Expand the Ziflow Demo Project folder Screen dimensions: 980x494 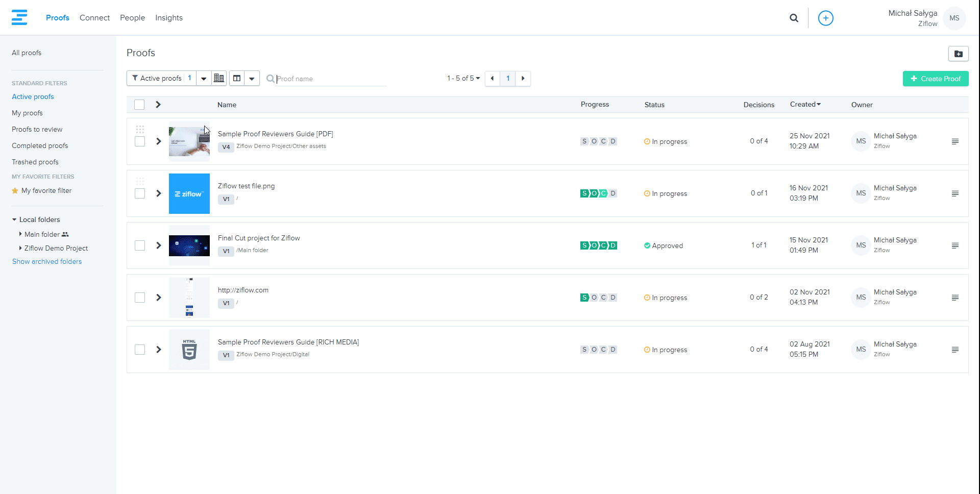point(20,248)
